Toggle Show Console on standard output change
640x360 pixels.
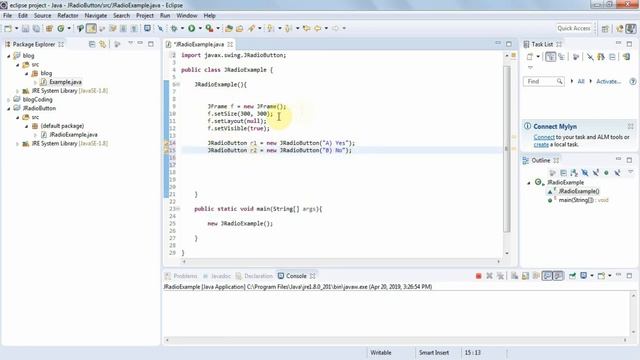click(x=547, y=276)
